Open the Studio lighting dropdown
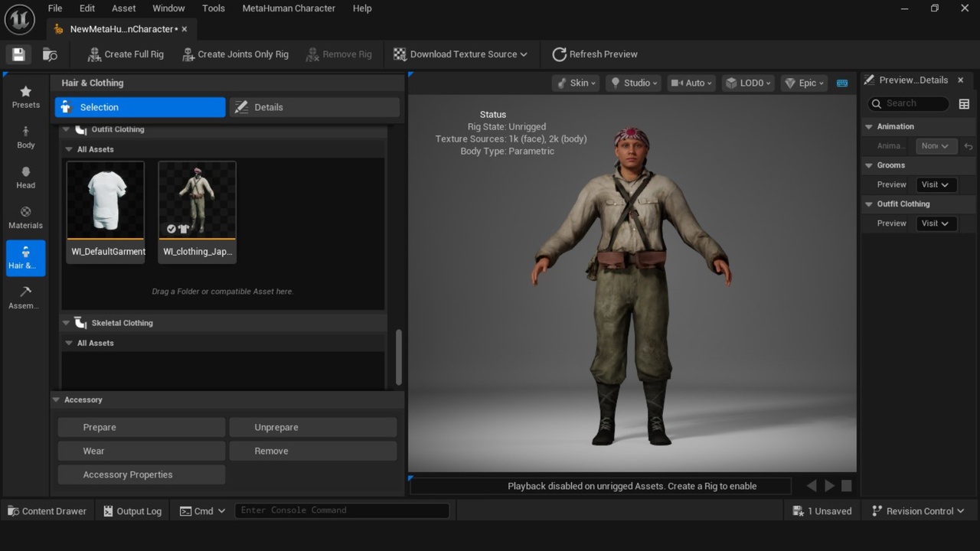The image size is (980, 551). point(633,83)
